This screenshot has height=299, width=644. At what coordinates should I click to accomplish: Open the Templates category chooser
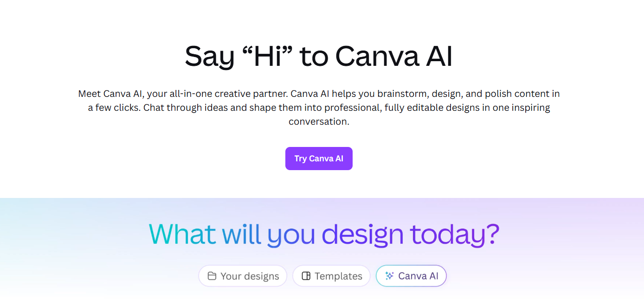[331, 275]
